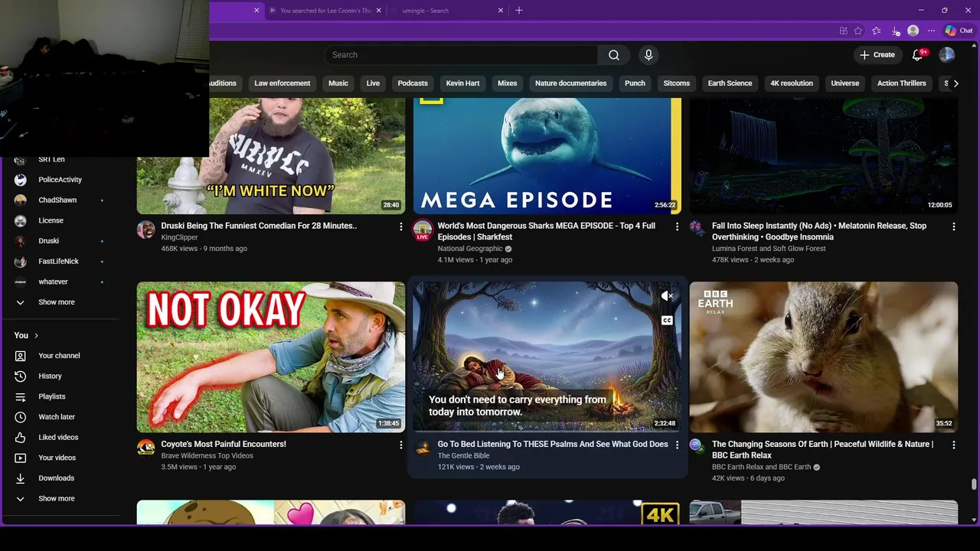Image resolution: width=980 pixels, height=551 pixels.
Task: Open options for Changing Seasons video
Action: coord(953,445)
